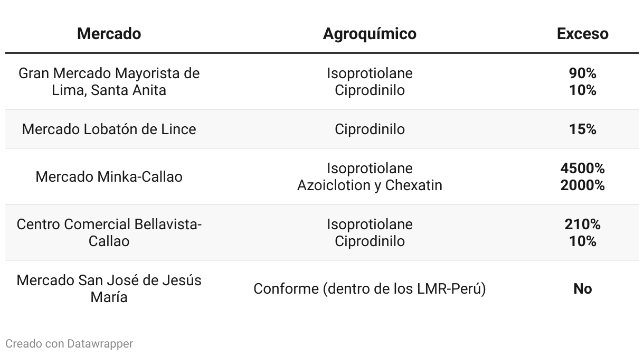Click the Mercado column header
This screenshot has width=644, height=356.
[x=109, y=34]
